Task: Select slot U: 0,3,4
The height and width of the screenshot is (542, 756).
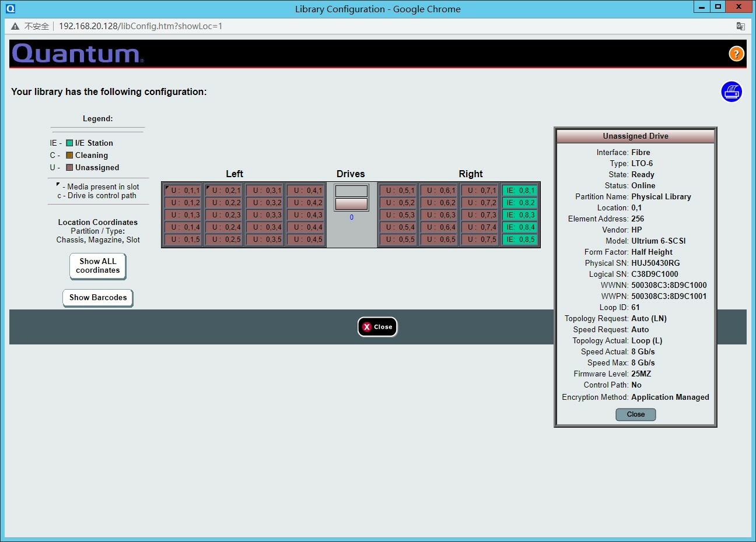Action: pos(264,227)
